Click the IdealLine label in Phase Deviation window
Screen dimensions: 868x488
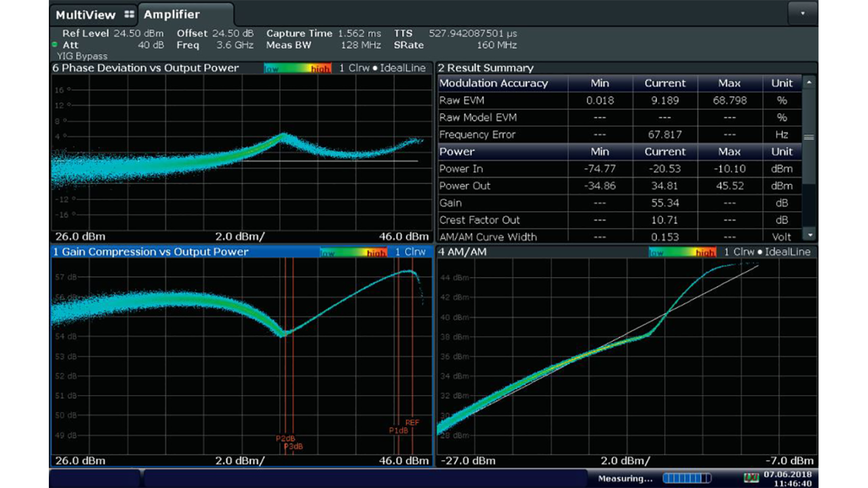click(403, 68)
